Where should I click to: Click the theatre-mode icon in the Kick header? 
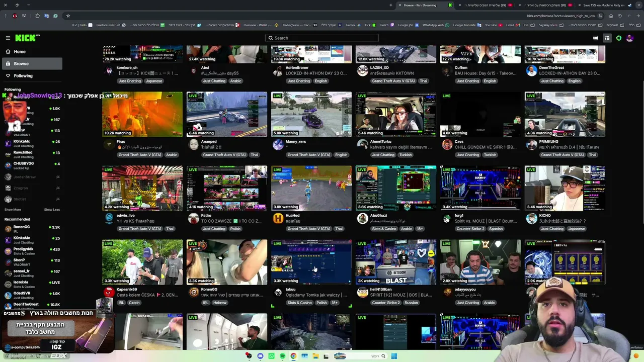[x=596, y=38]
